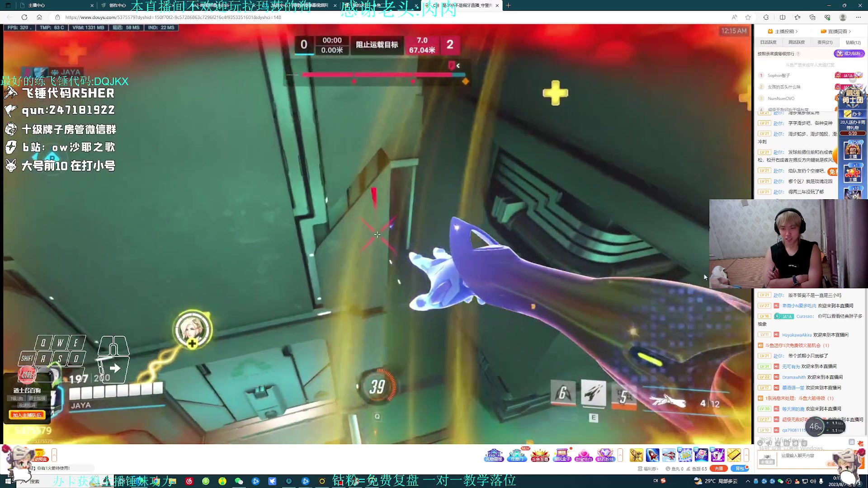Click the browser home icon
Image resolution: width=868 pixels, height=488 pixels.
pyautogui.click(x=39, y=17)
